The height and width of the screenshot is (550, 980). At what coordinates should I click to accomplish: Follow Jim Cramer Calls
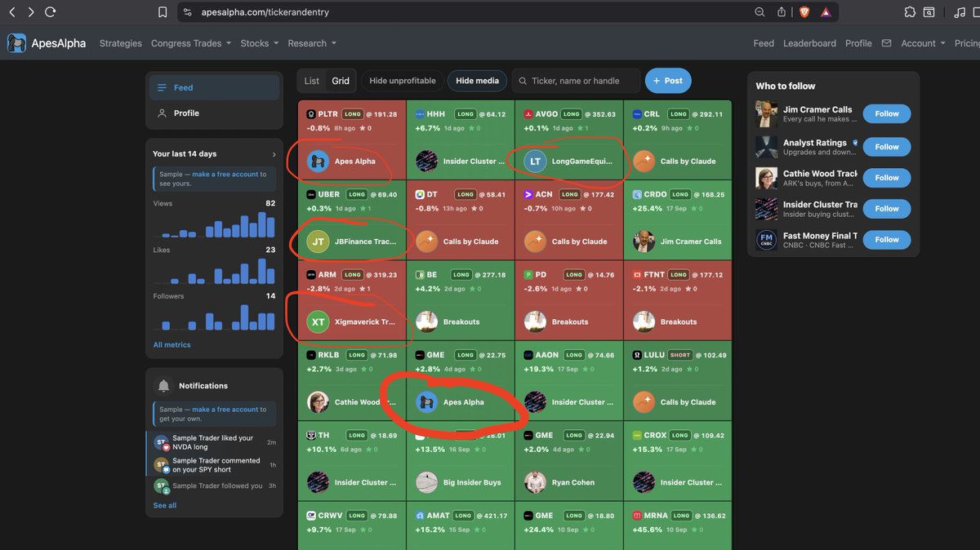coord(887,114)
